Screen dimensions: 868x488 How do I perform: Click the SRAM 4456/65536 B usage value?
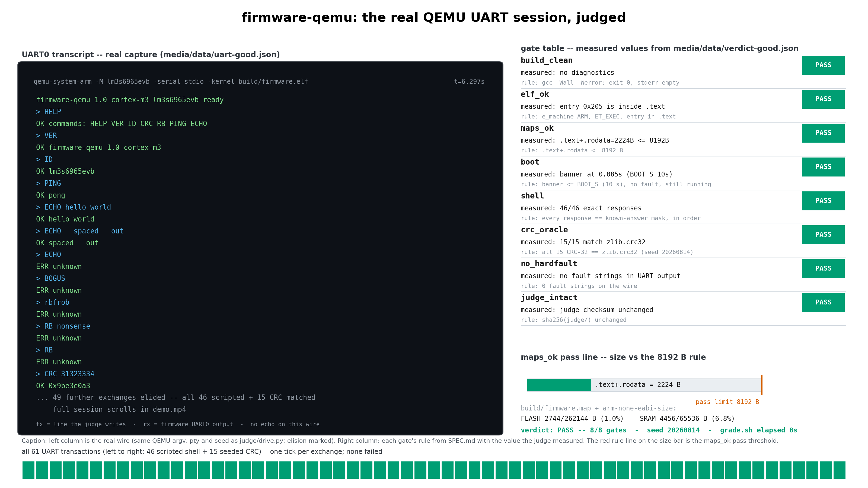point(687,419)
